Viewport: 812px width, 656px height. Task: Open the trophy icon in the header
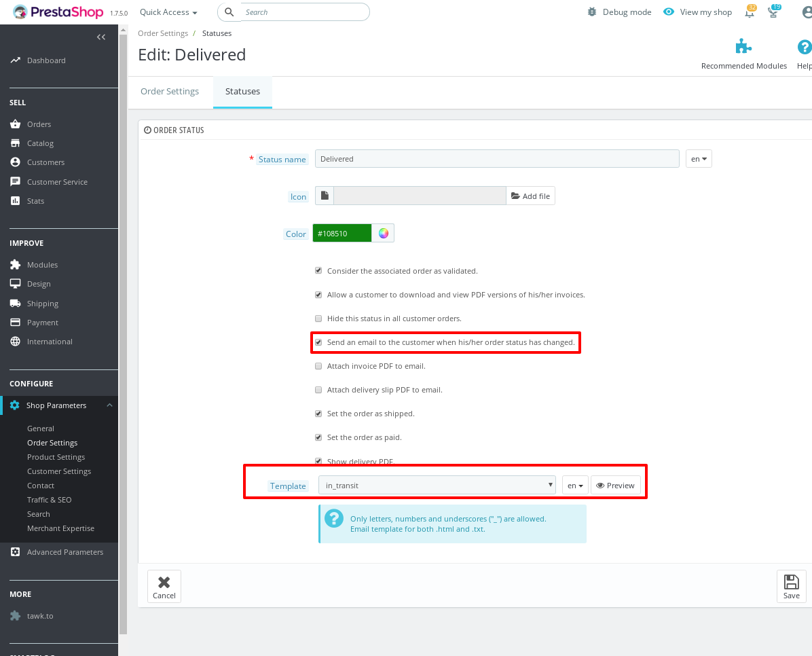click(774, 12)
